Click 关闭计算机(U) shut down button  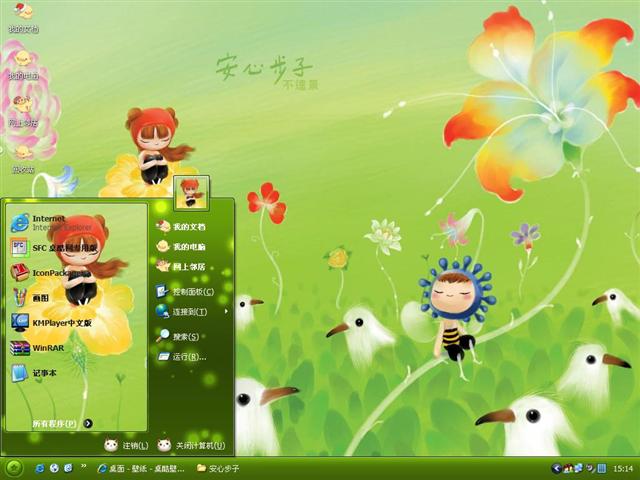(x=192, y=445)
